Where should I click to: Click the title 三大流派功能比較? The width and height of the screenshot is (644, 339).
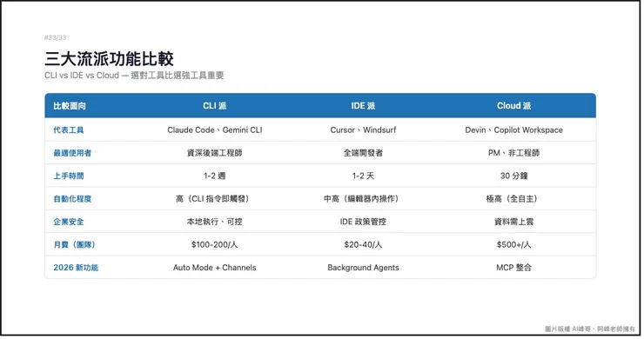tap(110, 59)
